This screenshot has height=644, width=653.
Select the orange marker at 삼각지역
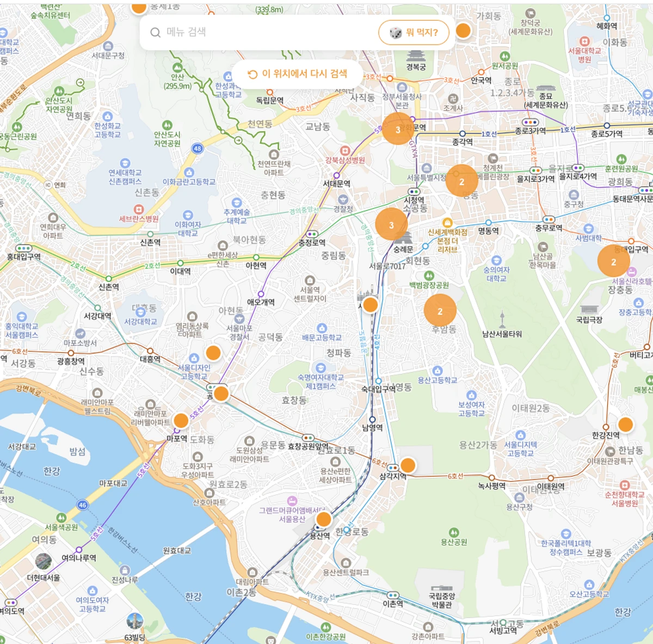pyautogui.click(x=408, y=465)
